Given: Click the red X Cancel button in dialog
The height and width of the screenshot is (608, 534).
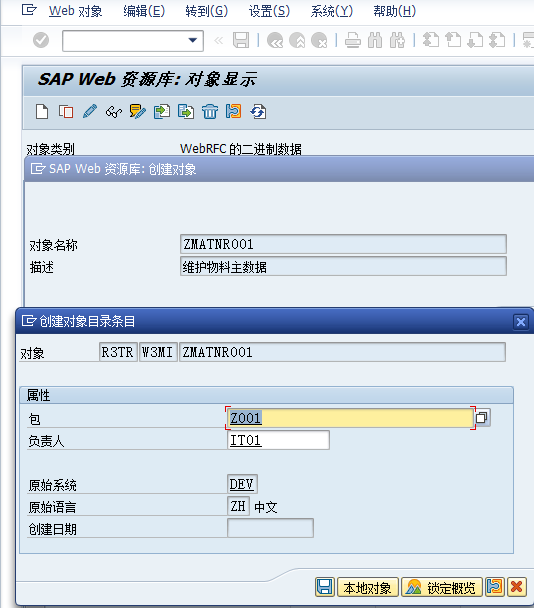Looking at the screenshot, I should click(x=517, y=587).
